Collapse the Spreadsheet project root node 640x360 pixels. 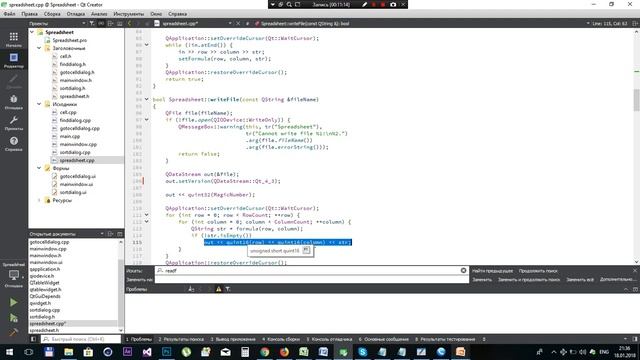(32, 32)
